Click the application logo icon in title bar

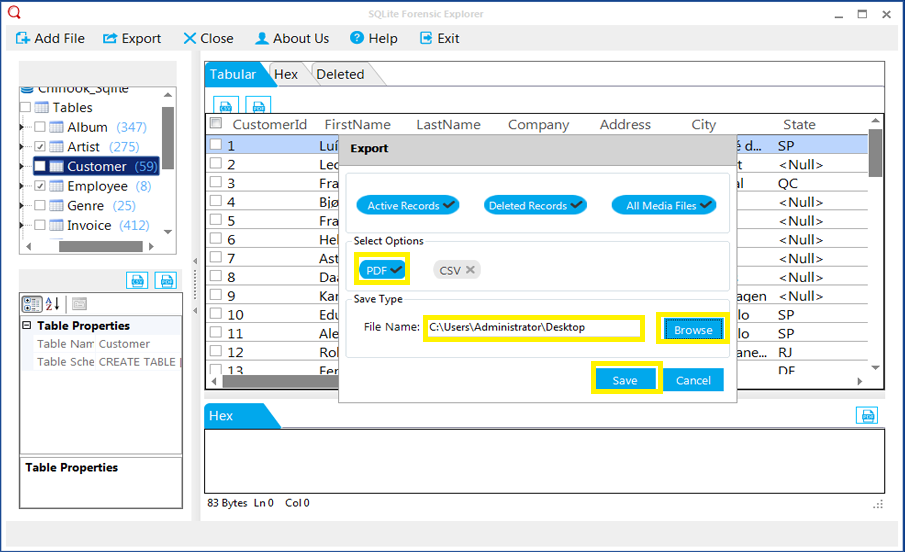tap(14, 12)
